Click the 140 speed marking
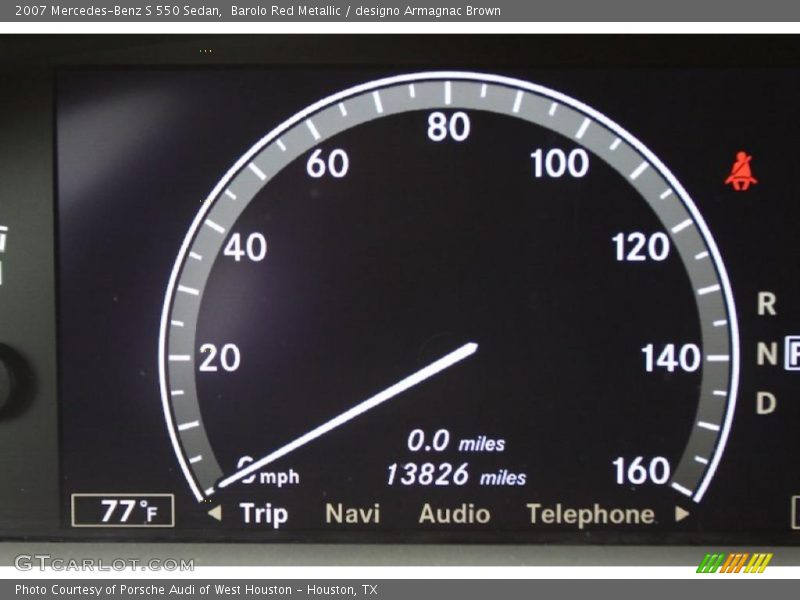 coord(671,358)
